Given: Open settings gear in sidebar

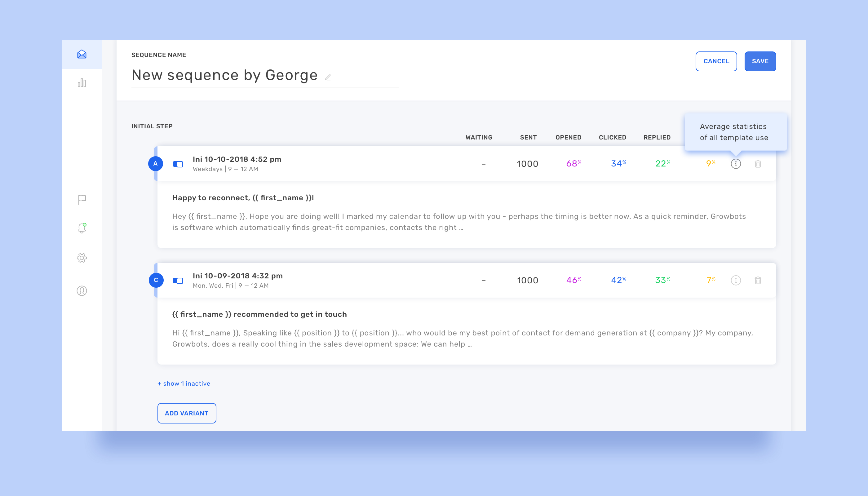Looking at the screenshot, I should pyautogui.click(x=82, y=258).
